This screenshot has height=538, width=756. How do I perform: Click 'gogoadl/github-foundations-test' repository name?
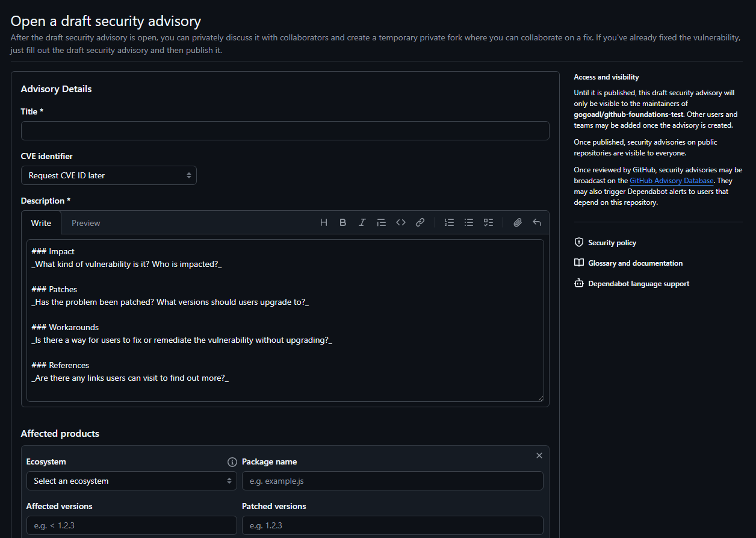[x=628, y=114]
